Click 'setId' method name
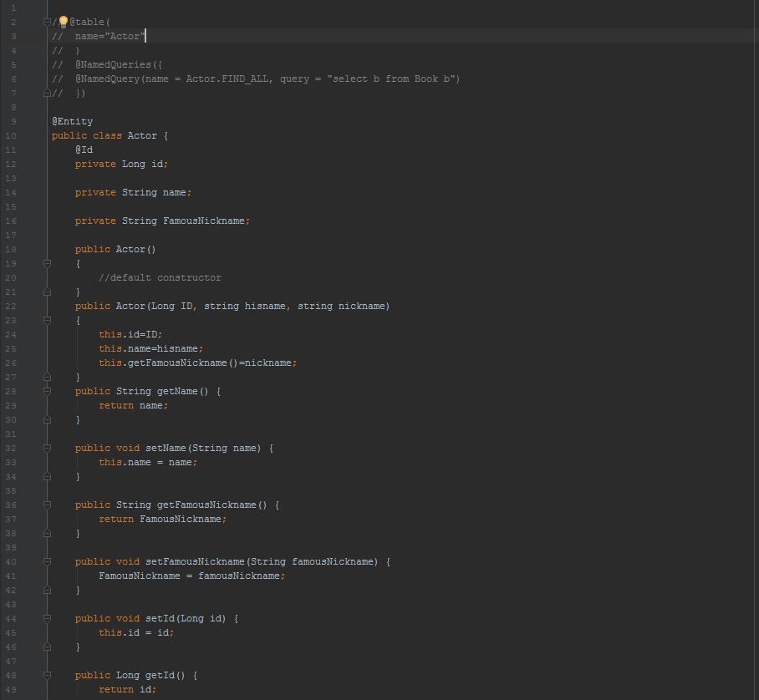This screenshot has height=700, width=759. pos(160,618)
